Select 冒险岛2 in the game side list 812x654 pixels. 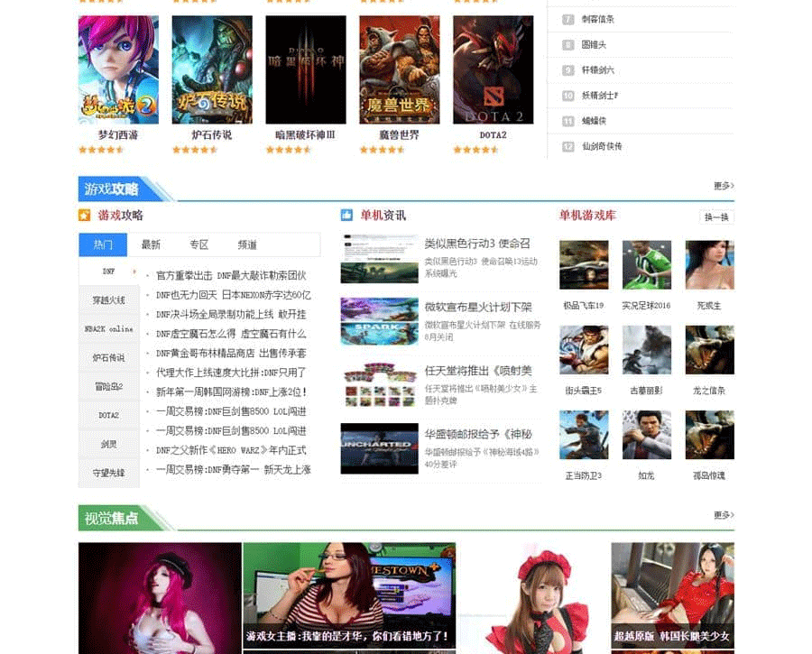[109, 386]
